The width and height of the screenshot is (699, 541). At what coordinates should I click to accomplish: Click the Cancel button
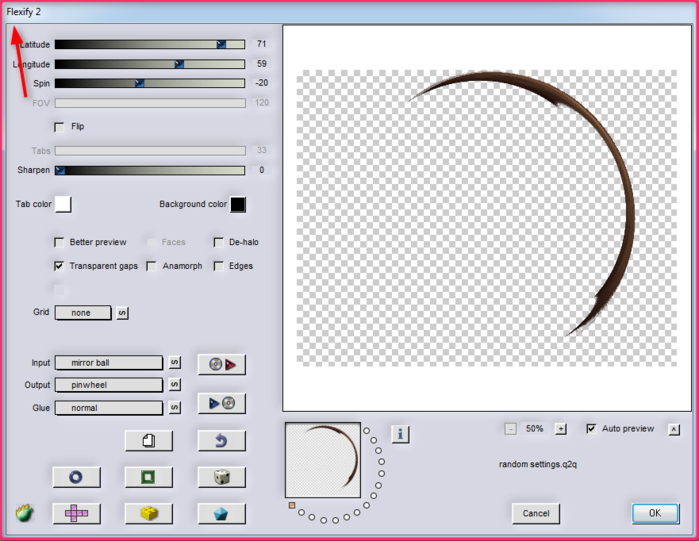click(536, 513)
